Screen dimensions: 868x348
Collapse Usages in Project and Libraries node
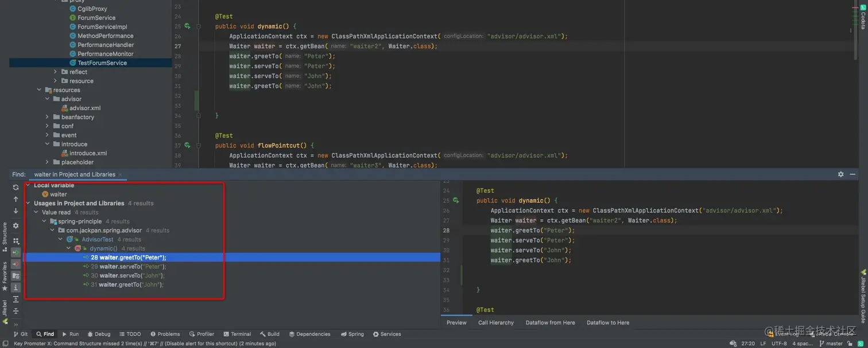point(28,203)
